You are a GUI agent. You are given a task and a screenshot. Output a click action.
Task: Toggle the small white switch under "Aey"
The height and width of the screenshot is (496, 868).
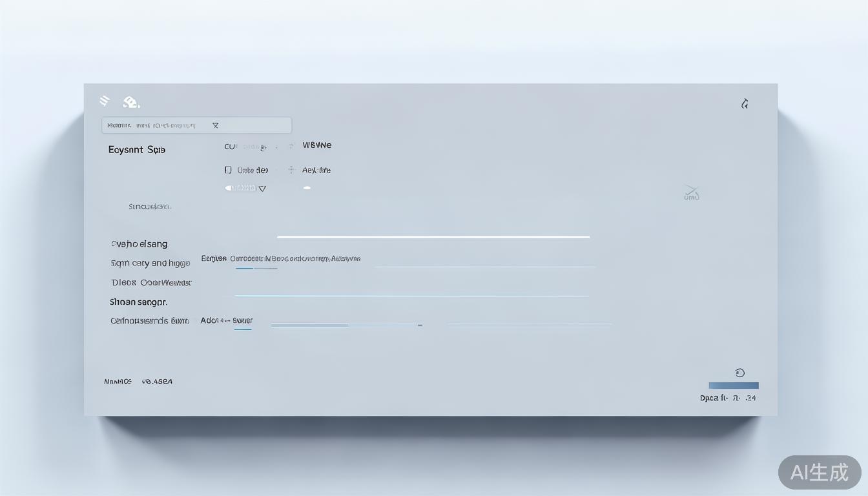(x=307, y=188)
